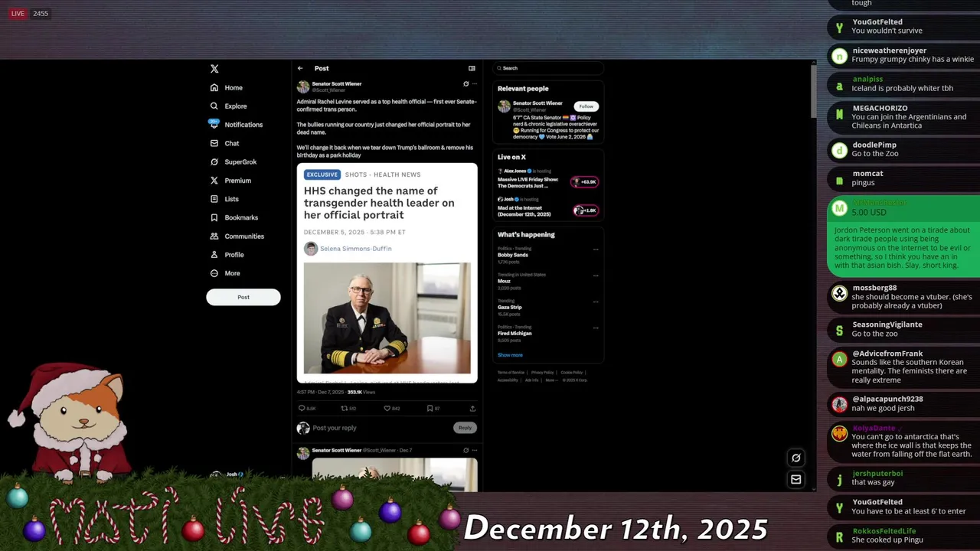Click the page's vertical scrollbar thumb
Viewport: 980px width, 551px height.
pos(813,92)
